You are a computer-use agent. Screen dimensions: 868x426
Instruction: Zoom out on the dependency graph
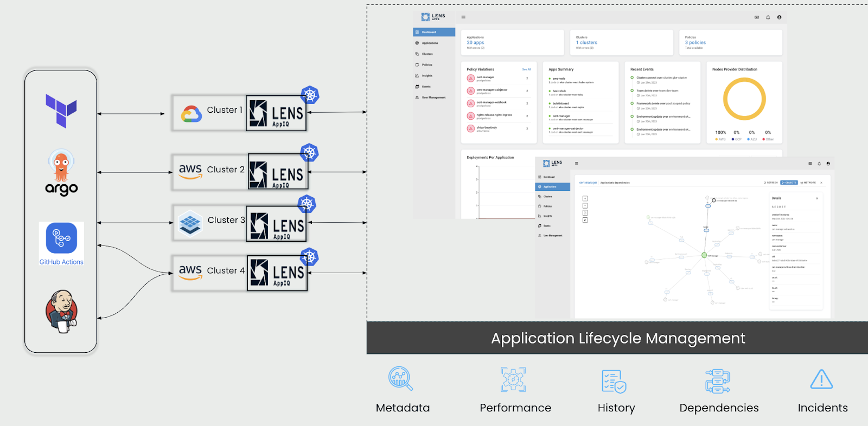[x=585, y=206]
